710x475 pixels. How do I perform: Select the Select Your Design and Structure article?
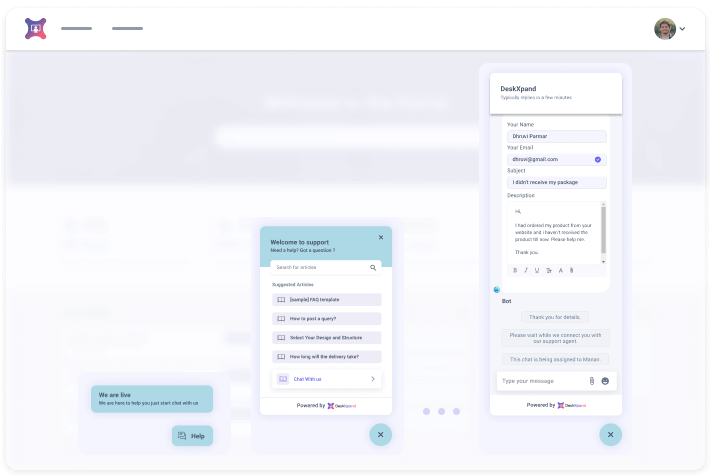(326, 337)
